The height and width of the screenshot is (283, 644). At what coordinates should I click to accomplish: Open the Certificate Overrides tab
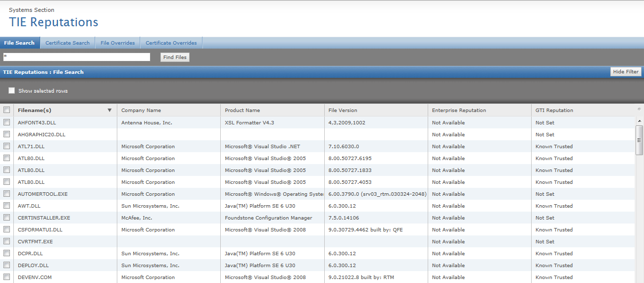(x=171, y=43)
